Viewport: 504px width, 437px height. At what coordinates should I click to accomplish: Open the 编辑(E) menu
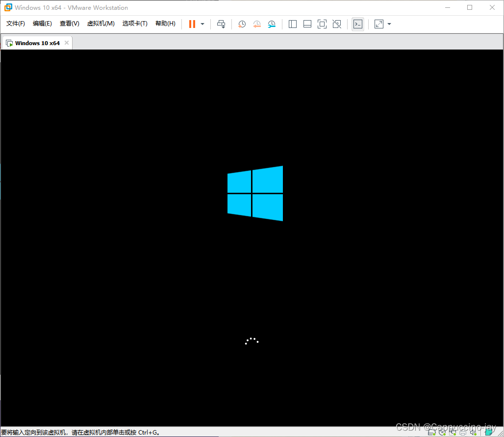tap(42, 24)
